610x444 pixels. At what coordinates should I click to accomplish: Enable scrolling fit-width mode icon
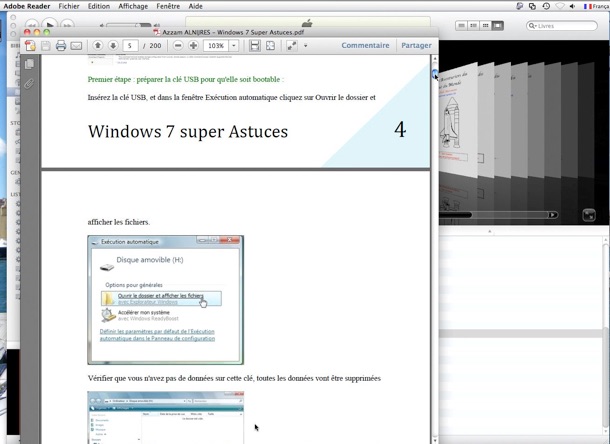click(x=255, y=46)
